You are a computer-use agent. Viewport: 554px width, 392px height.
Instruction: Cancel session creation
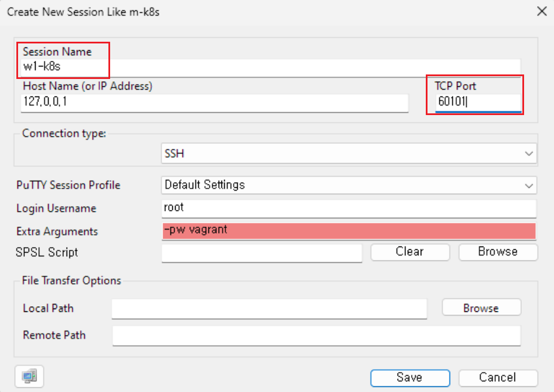pyautogui.click(x=498, y=378)
